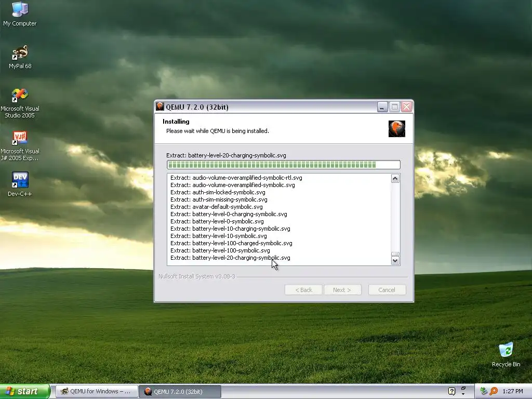Click the greyed Back button

(303, 290)
